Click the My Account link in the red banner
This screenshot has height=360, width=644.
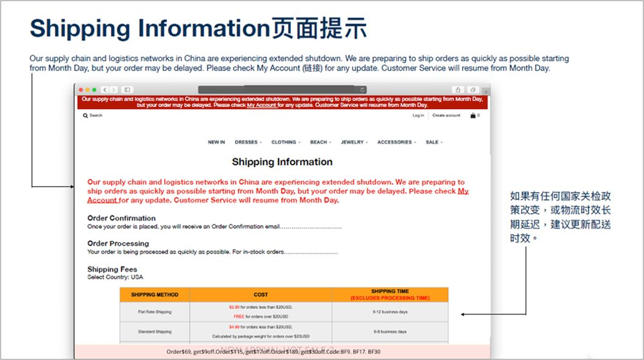tap(261, 103)
